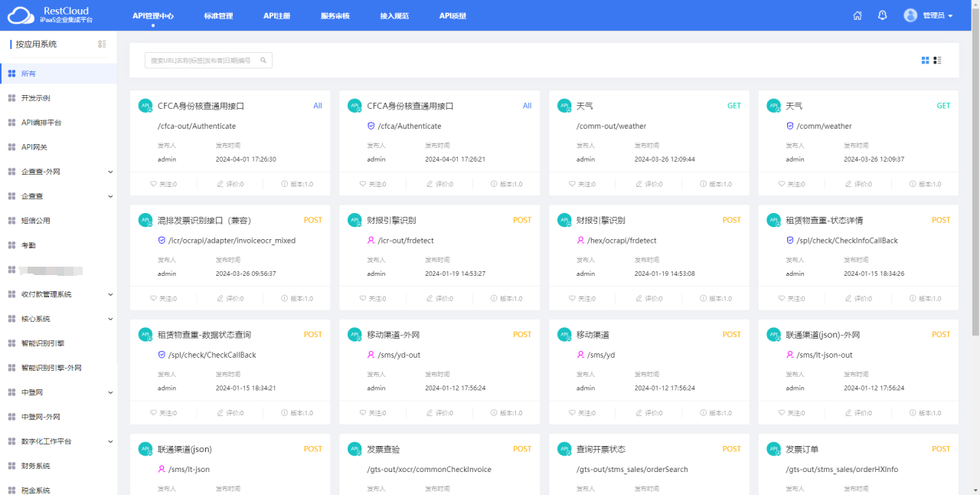Open the 标准管理 top menu
The width and height of the screenshot is (980, 495).
coord(218,15)
